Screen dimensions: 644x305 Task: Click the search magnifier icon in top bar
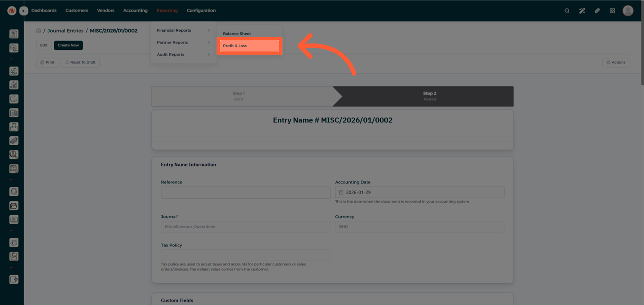pos(567,11)
